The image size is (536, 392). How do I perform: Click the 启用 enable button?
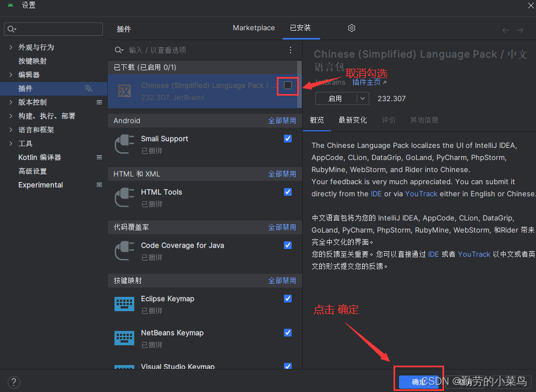pyautogui.click(x=336, y=98)
